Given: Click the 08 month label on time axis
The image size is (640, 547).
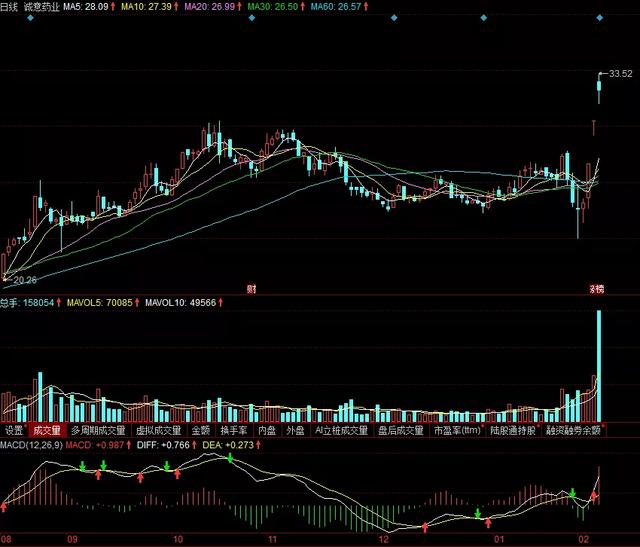Looking at the screenshot, I should [x=6, y=539].
